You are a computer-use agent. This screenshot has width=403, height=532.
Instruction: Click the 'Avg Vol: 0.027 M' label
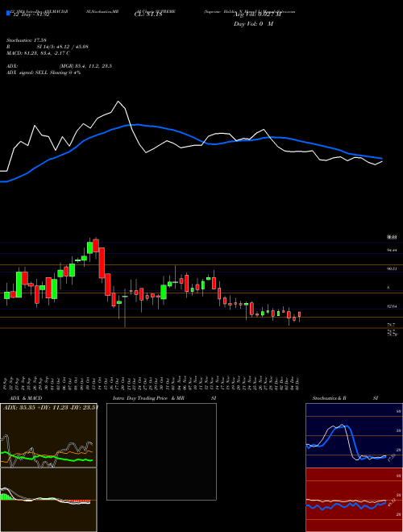coord(257,15)
